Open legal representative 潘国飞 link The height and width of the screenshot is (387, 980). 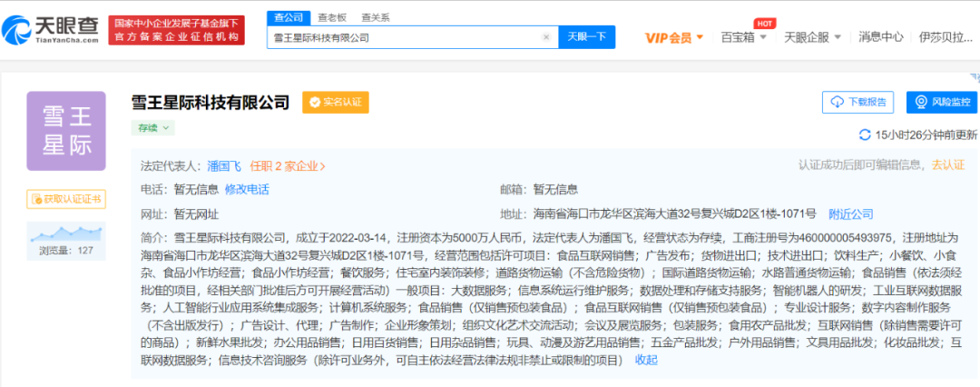coord(224,166)
